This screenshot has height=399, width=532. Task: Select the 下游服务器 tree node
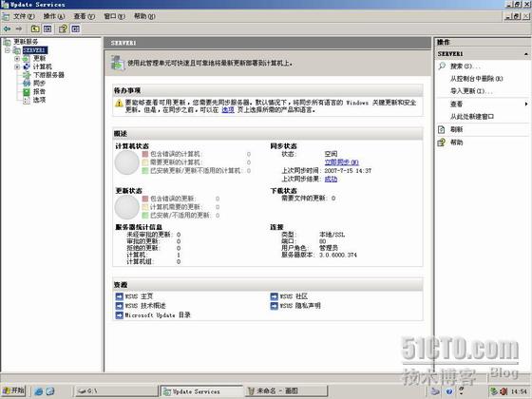pyautogui.click(x=48, y=75)
